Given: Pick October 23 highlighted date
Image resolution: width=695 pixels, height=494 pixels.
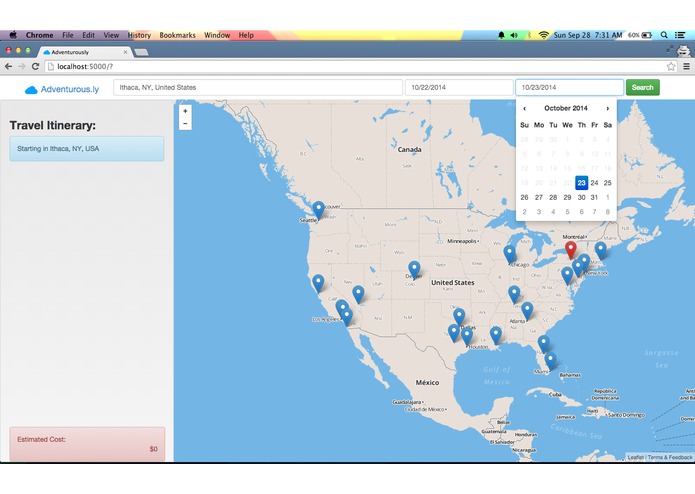Looking at the screenshot, I should point(582,183).
